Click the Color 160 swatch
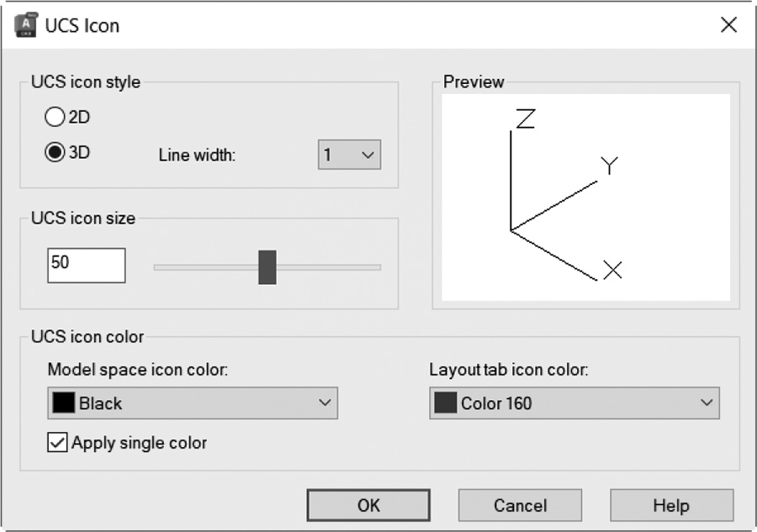 (x=445, y=403)
